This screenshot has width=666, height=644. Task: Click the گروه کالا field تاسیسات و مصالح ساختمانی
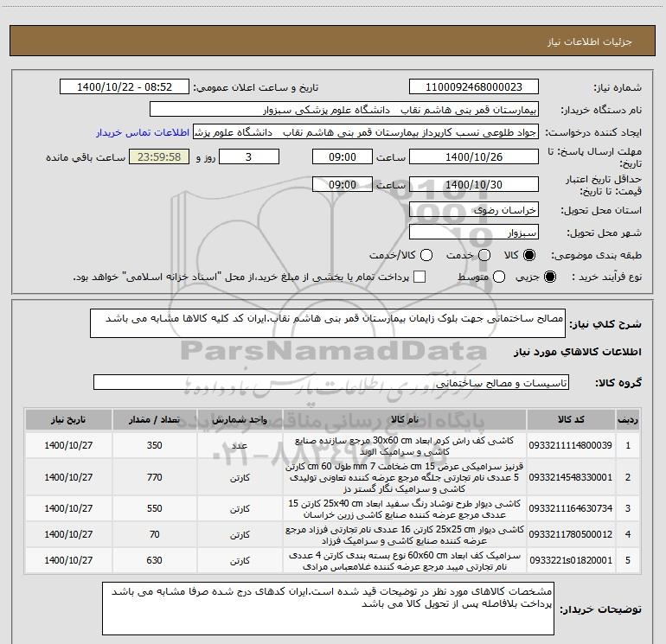coord(331,382)
